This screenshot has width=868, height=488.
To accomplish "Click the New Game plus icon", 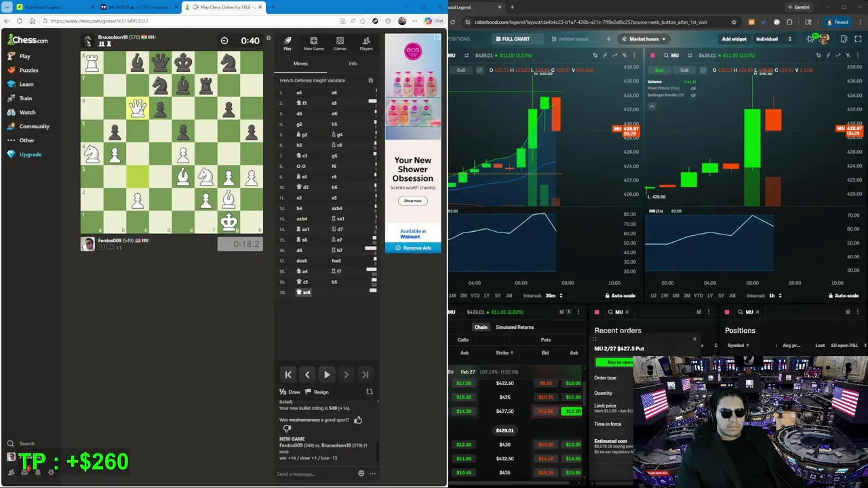I will pos(313,44).
